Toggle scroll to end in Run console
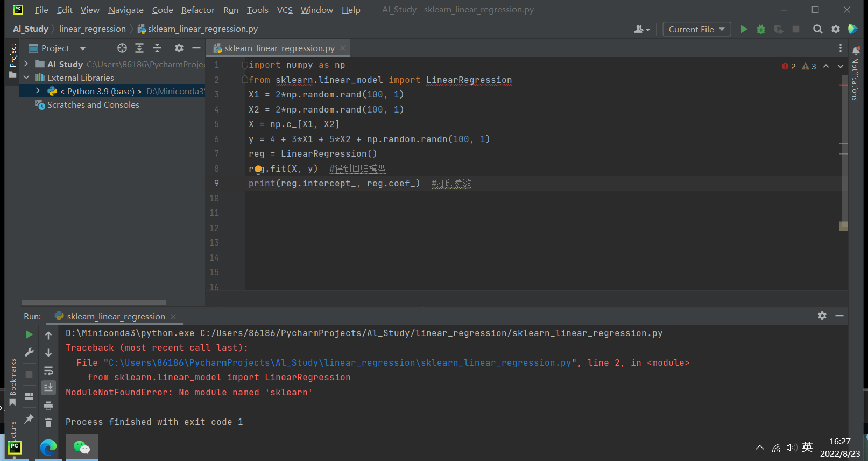868x461 pixels. tap(48, 388)
